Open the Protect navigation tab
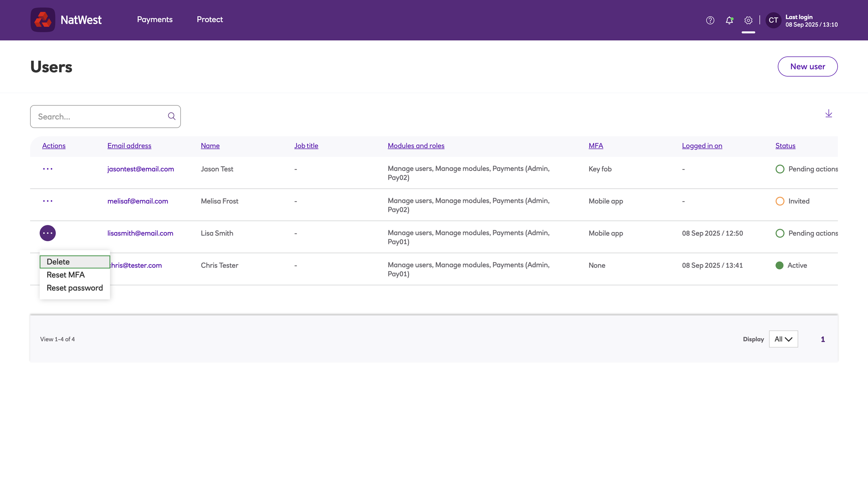This screenshot has width=868, height=480. [x=209, y=20]
